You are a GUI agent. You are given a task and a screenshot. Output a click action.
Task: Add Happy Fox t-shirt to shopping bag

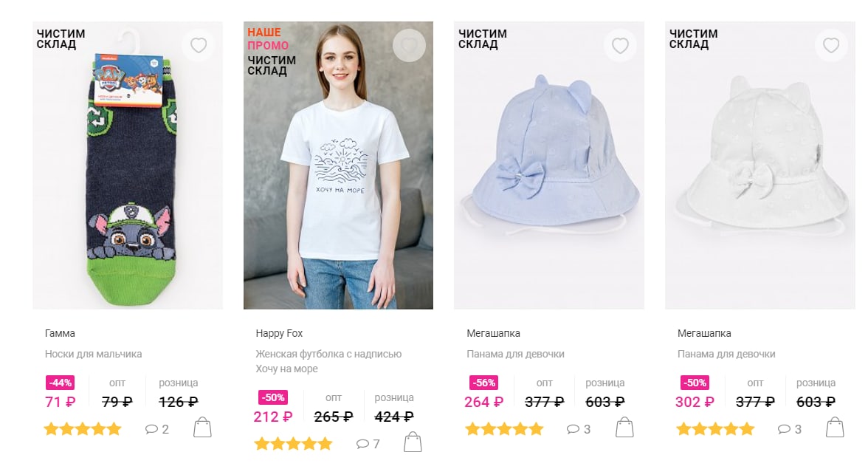coord(413,442)
